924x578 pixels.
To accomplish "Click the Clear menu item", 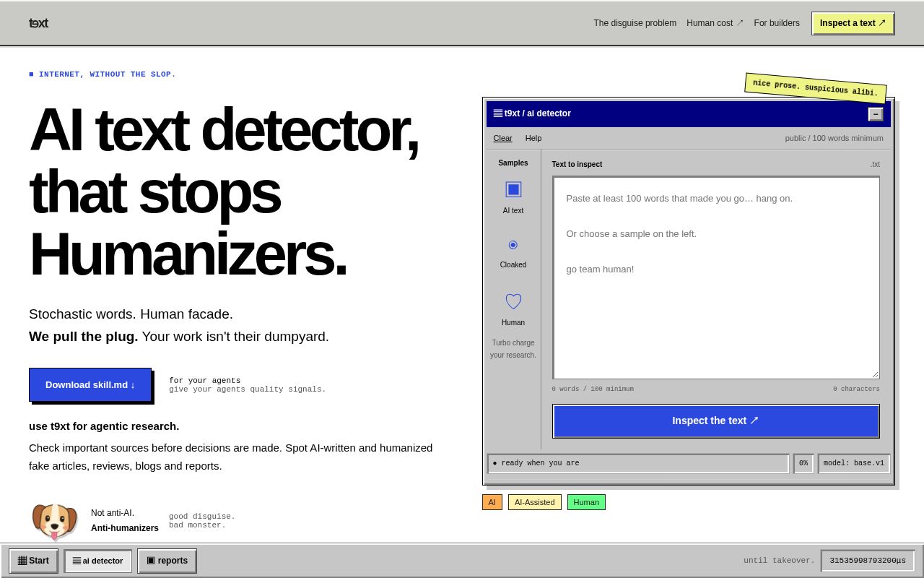I will 502,138.
